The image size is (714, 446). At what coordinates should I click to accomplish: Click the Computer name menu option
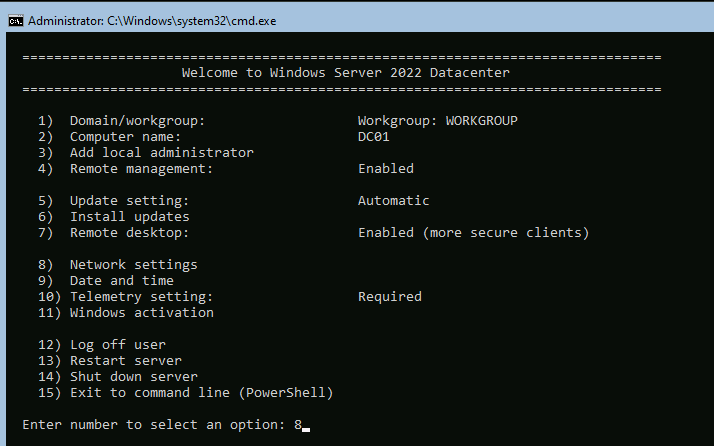coord(124,137)
